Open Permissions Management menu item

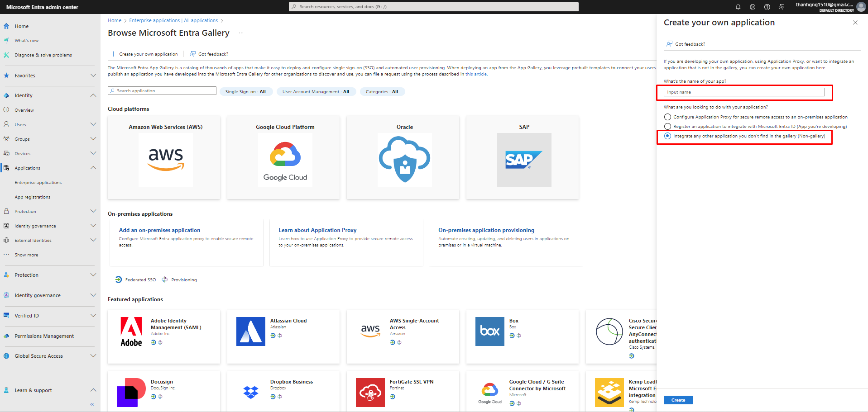44,336
